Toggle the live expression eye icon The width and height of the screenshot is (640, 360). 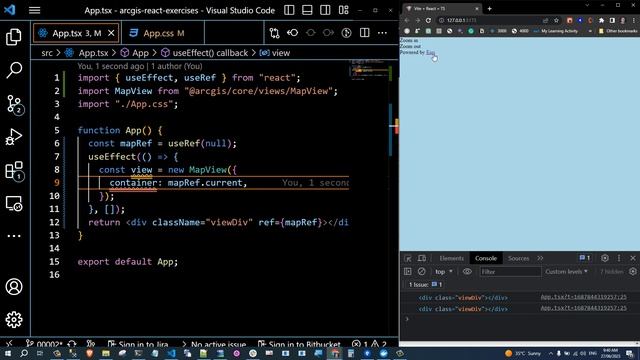(x=467, y=271)
